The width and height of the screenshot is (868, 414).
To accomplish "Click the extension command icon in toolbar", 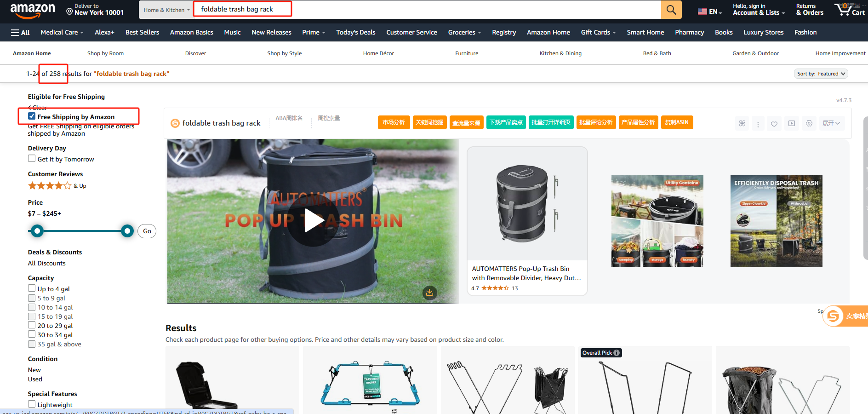I will (x=742, y=123).
